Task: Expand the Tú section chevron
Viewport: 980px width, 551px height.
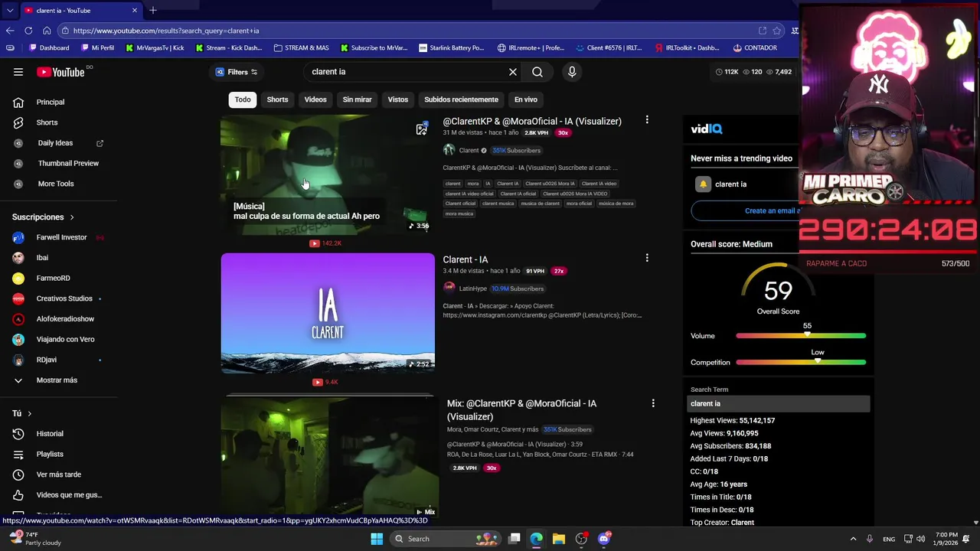Action: 29,413
